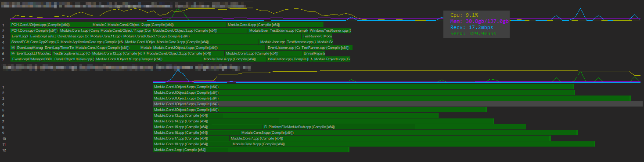Click processor row number 7 in upper session
The image size is (644, 162).
tap(3, 59)
